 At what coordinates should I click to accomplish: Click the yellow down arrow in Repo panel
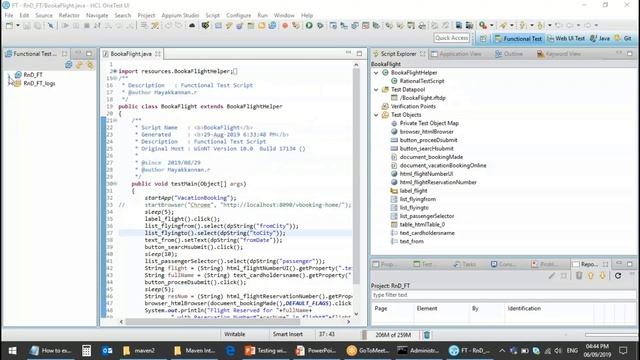pos(602,276)
